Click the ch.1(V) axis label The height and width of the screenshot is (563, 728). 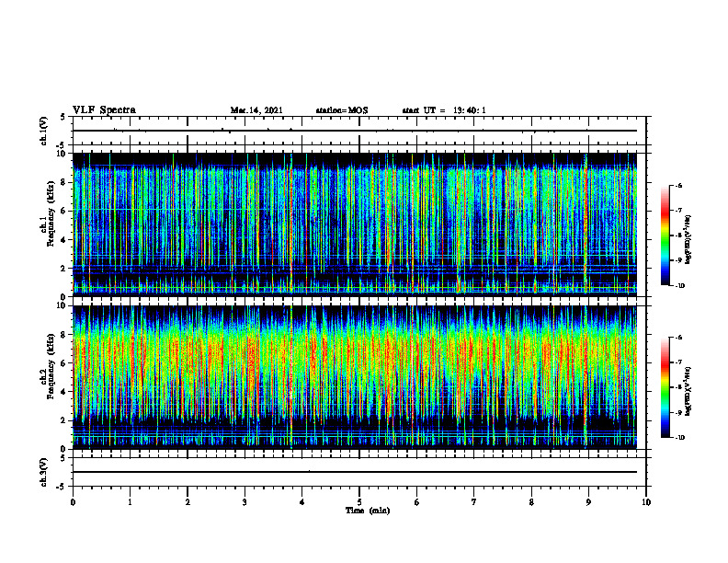click(43, 131)
